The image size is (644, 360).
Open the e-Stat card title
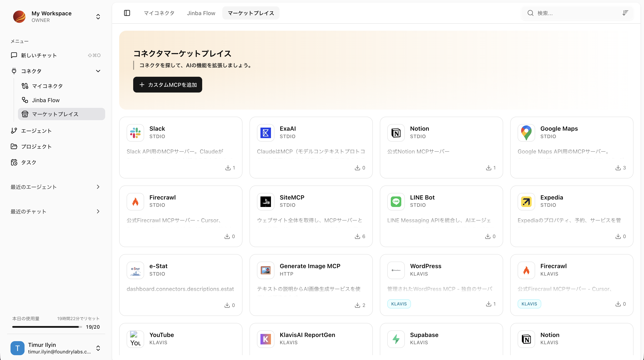(159, 266)
